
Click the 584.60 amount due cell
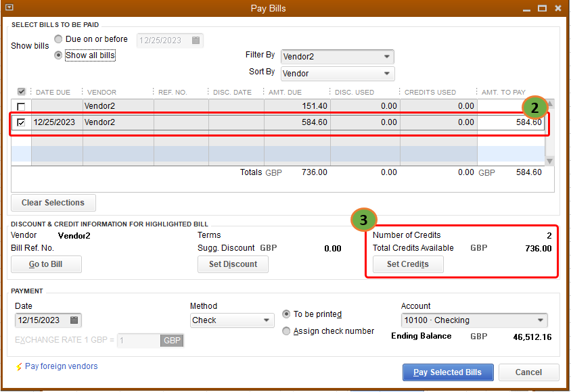(x=297, y=122)
